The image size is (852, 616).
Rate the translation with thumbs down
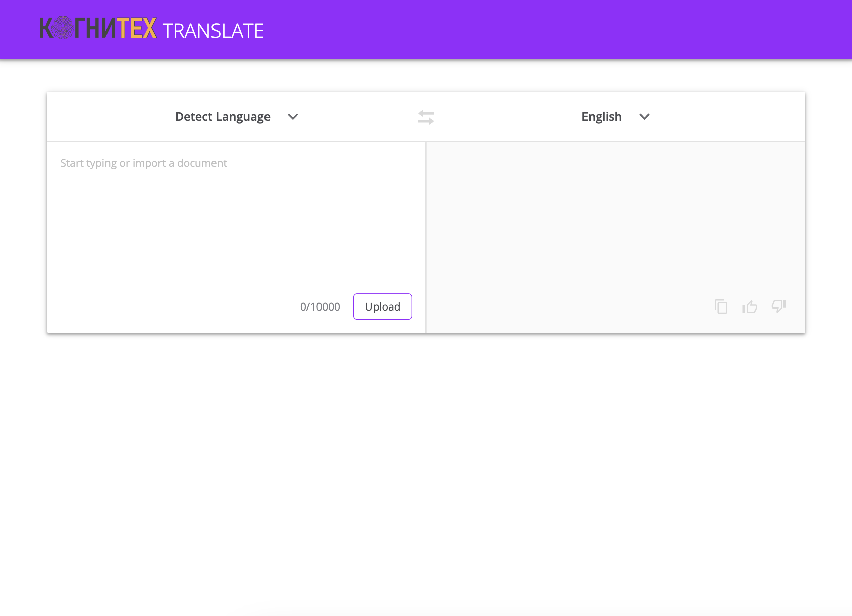[779, 306]
